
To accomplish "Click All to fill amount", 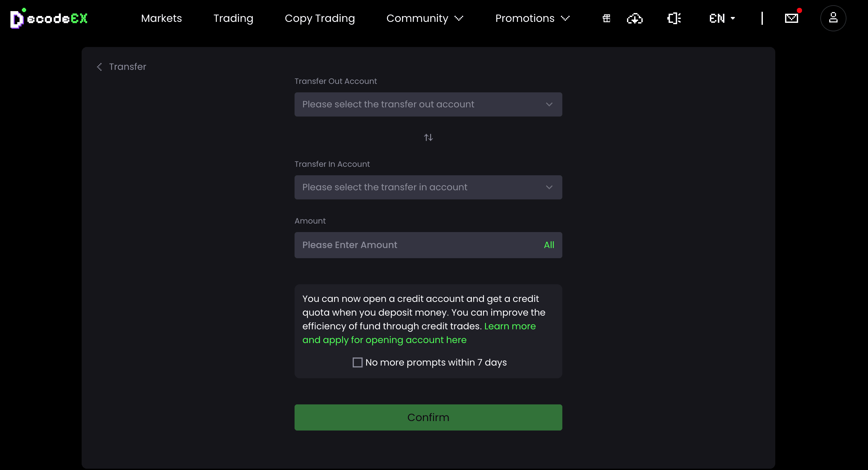I will (549, 245).
